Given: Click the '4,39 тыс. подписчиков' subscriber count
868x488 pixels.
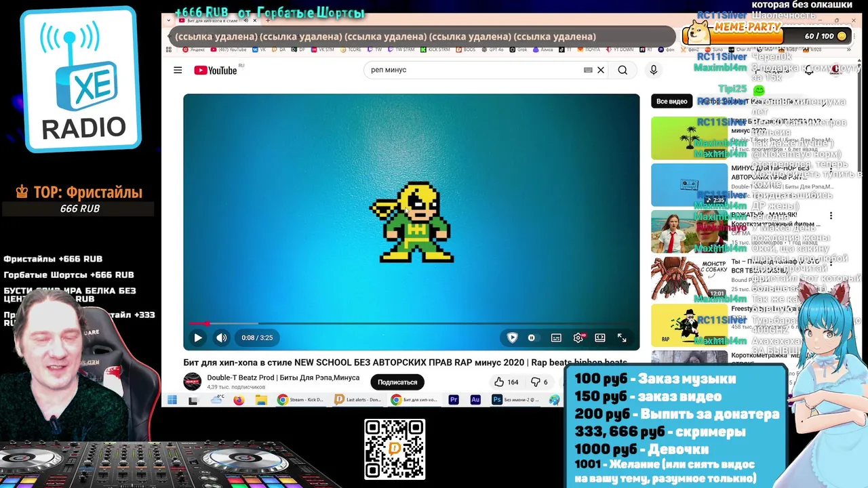Looking at the screenshot, I should coord(236,387).
